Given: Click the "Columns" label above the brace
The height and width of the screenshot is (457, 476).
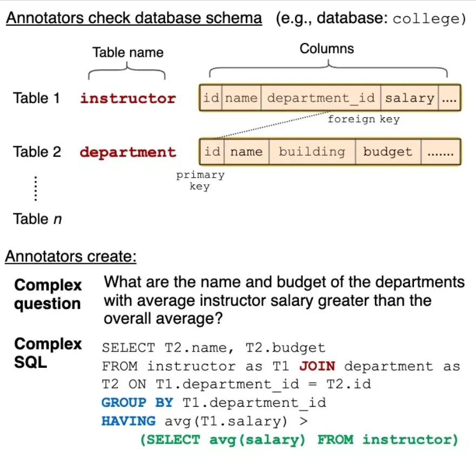Looking at the screenshot, I should click(327, 49).
